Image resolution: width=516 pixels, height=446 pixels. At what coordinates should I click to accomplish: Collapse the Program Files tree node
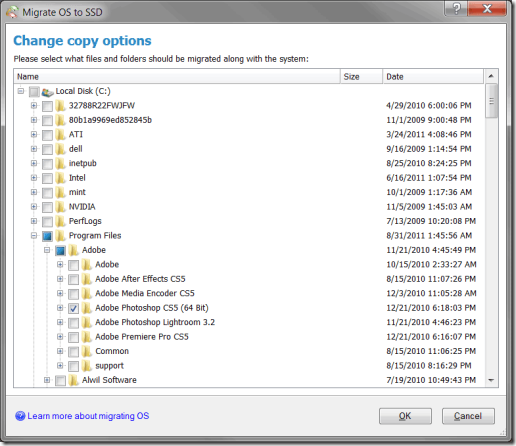click(34, 236)
